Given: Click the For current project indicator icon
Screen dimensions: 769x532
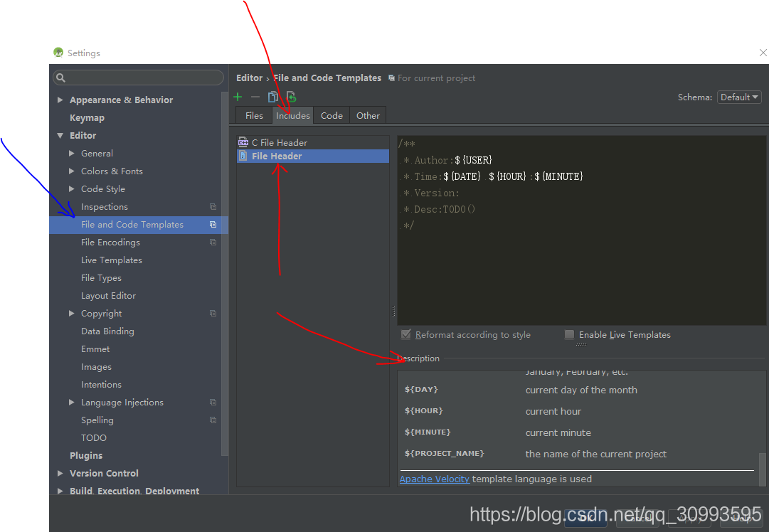Looking at the screenshot, I should 391,78.
